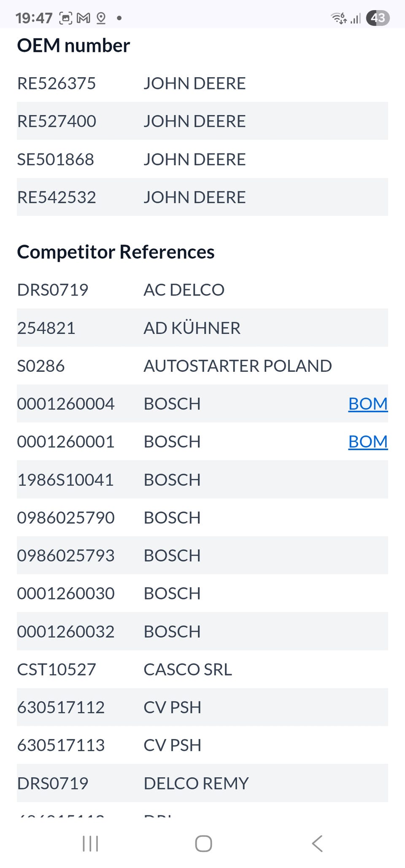Select OEM number RE526375 row
Screen dimensions: 405x868
[57, 83]
